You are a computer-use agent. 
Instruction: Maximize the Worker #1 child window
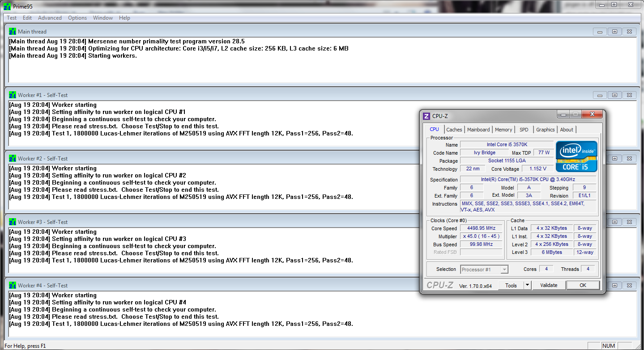[614, 95]
